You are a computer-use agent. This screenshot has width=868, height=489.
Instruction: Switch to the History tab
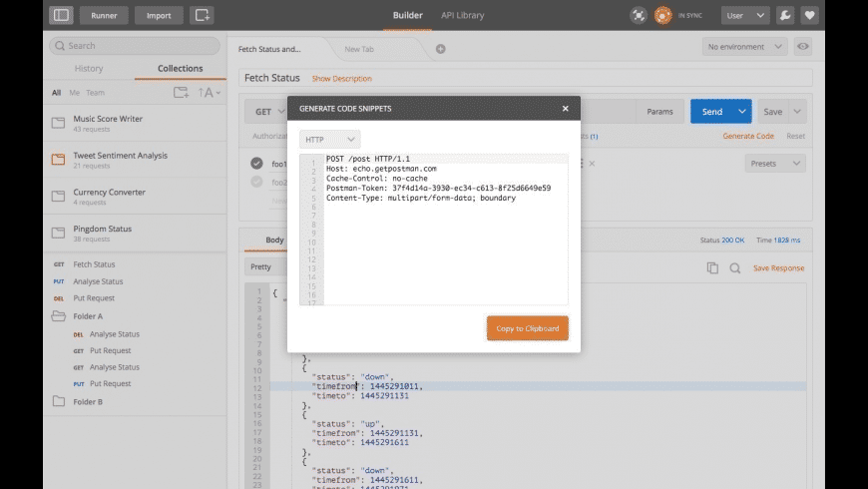(x=89, y=69)
